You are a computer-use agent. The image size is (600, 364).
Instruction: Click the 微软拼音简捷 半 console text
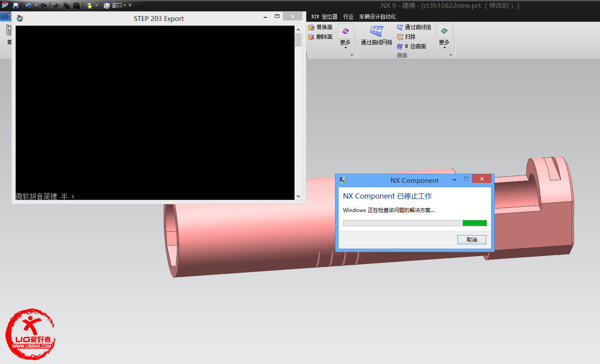coord(45,196)
